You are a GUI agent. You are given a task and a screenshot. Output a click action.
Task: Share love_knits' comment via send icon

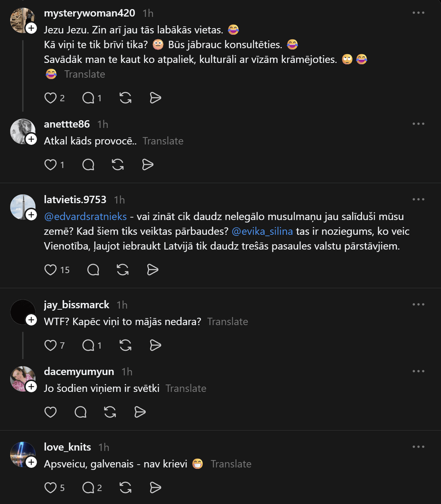point(155,488)
